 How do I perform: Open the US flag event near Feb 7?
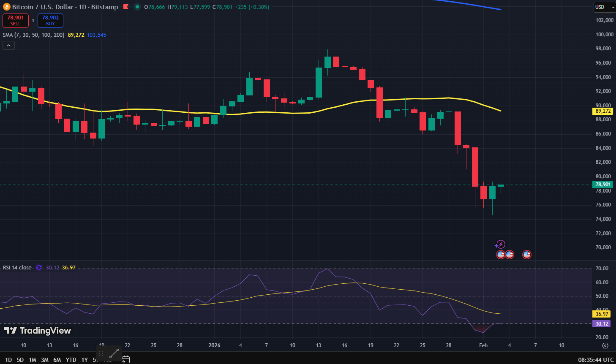pyautogui.click(x=526, y=254)
